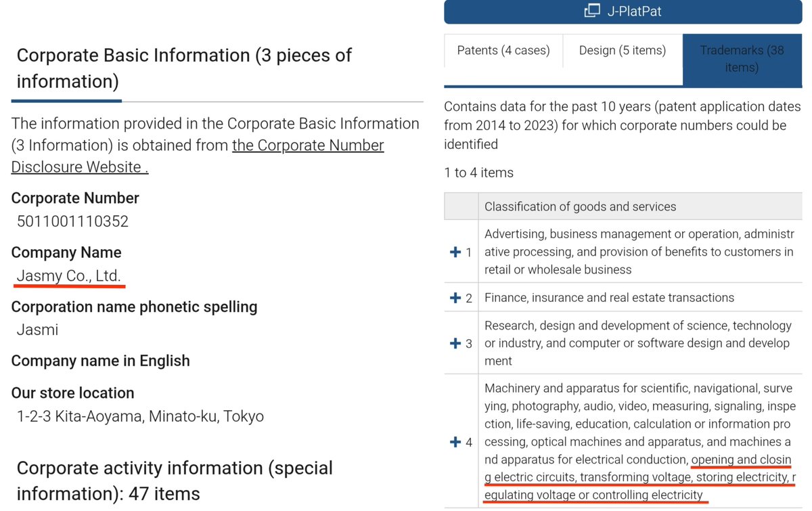Screen dimensions: 812x511
Task: Click the Advertising, business management description cell
Action: pyautogui.click(x=640, y=252)
